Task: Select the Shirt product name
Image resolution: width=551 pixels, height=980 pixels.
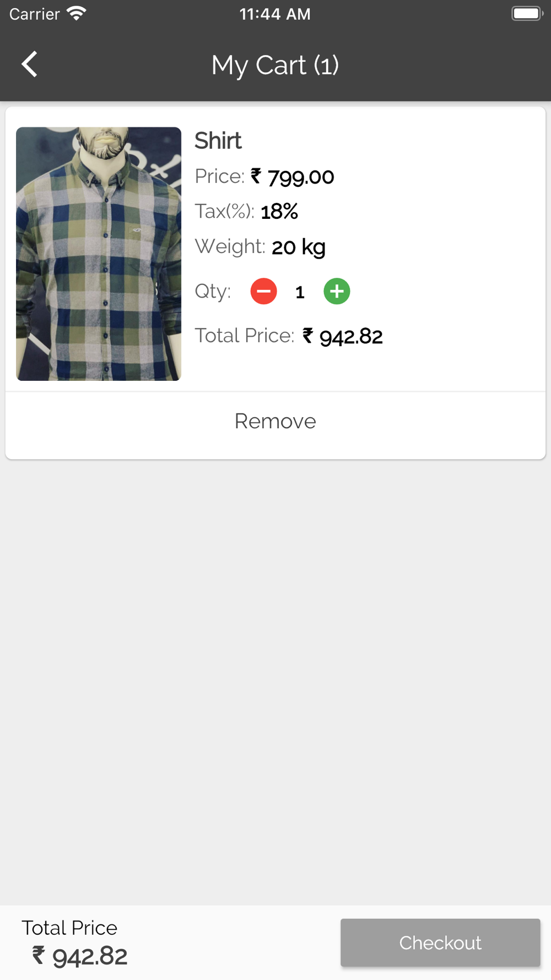Action: 218,141
